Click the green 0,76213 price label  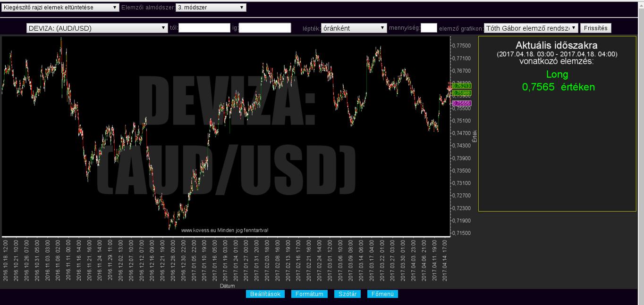point(462,86)
